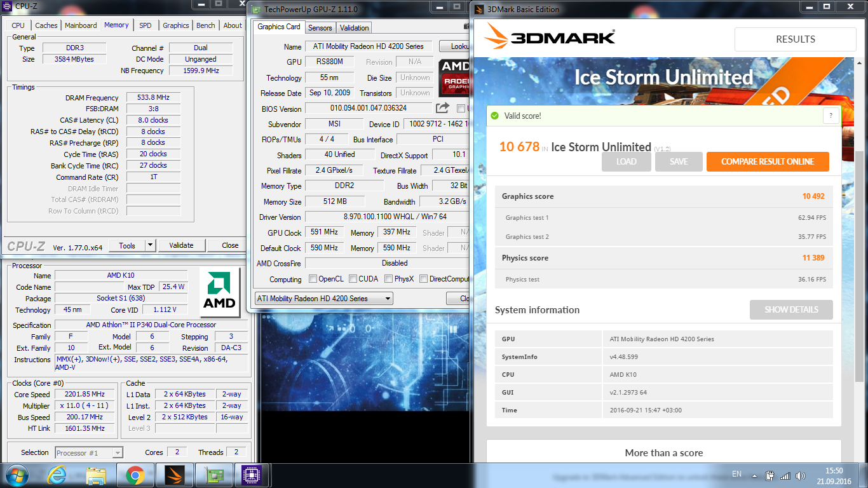Select the Memory tab in CPU-Z
Image resolution: width=868 pixels, height=488 pixels.
coord(116,25)
